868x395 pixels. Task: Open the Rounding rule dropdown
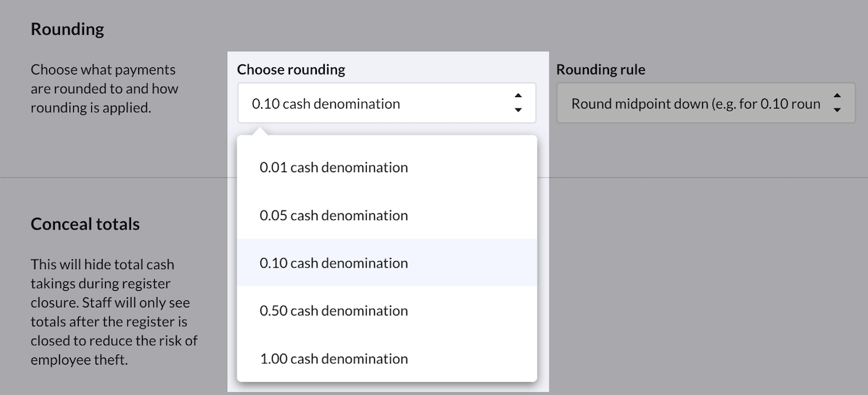(x=694, y=103)
